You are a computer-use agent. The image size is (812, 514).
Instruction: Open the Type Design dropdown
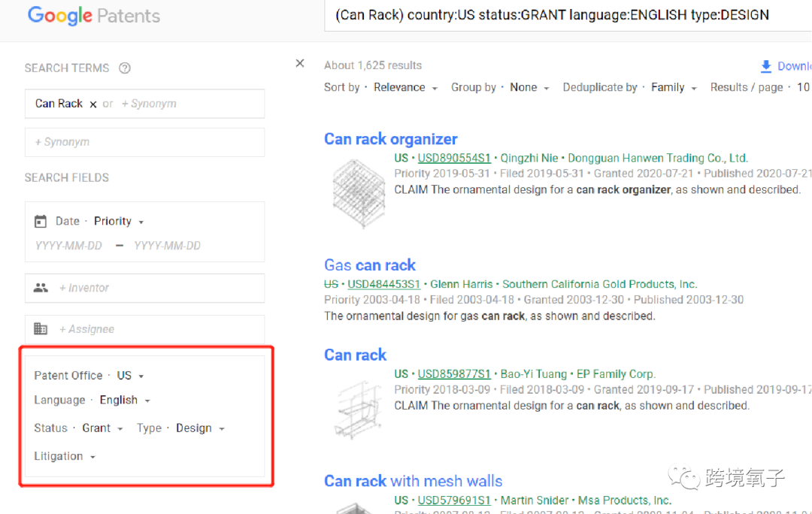point(200,428)
